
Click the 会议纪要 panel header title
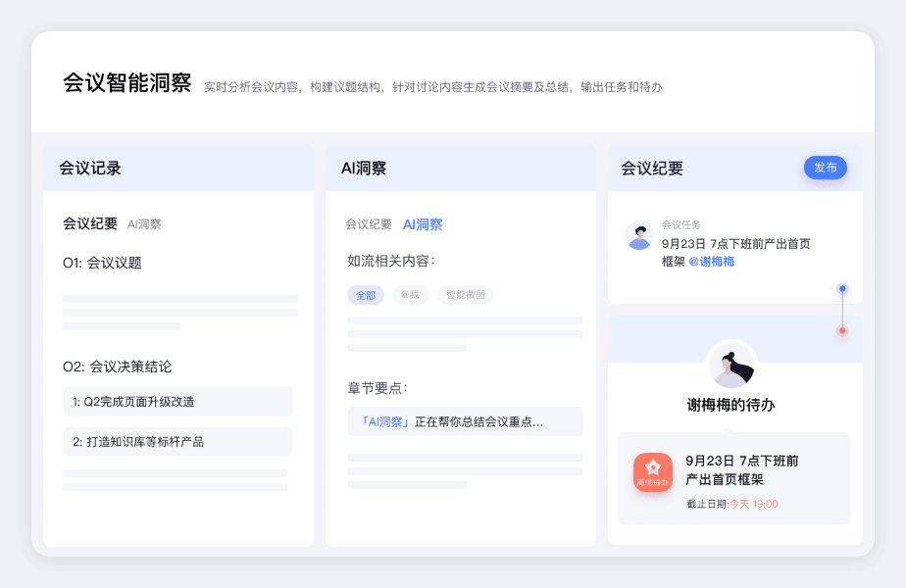[x=652, y=169]
